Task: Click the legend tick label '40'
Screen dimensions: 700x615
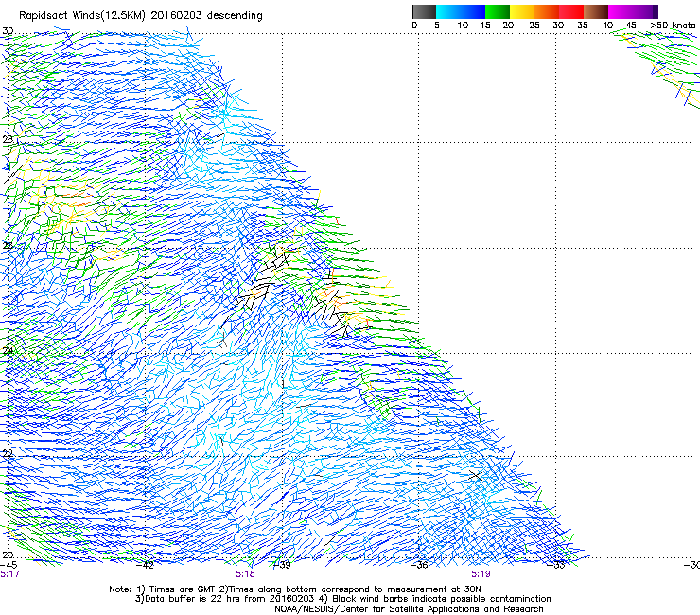Action: tap(607, 26)
